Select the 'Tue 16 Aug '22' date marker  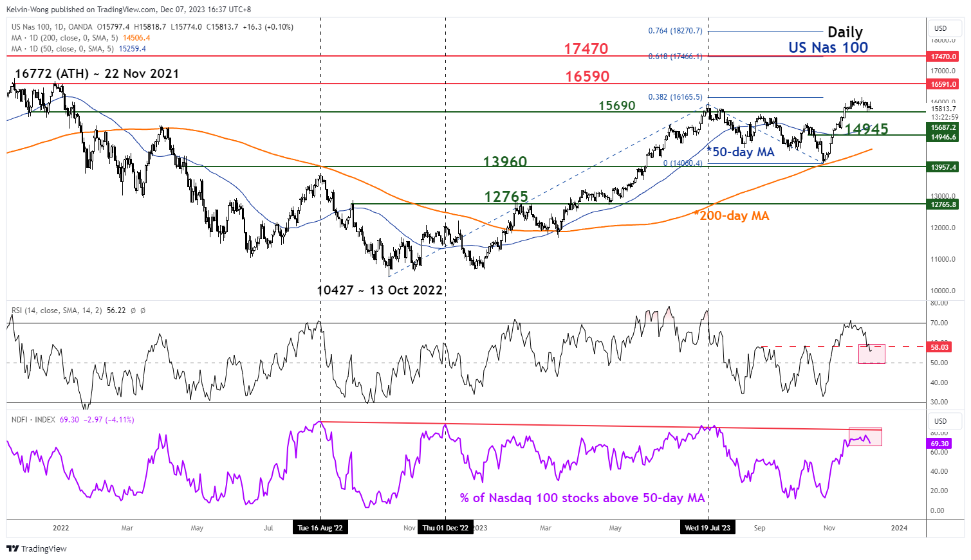[320, 528]
